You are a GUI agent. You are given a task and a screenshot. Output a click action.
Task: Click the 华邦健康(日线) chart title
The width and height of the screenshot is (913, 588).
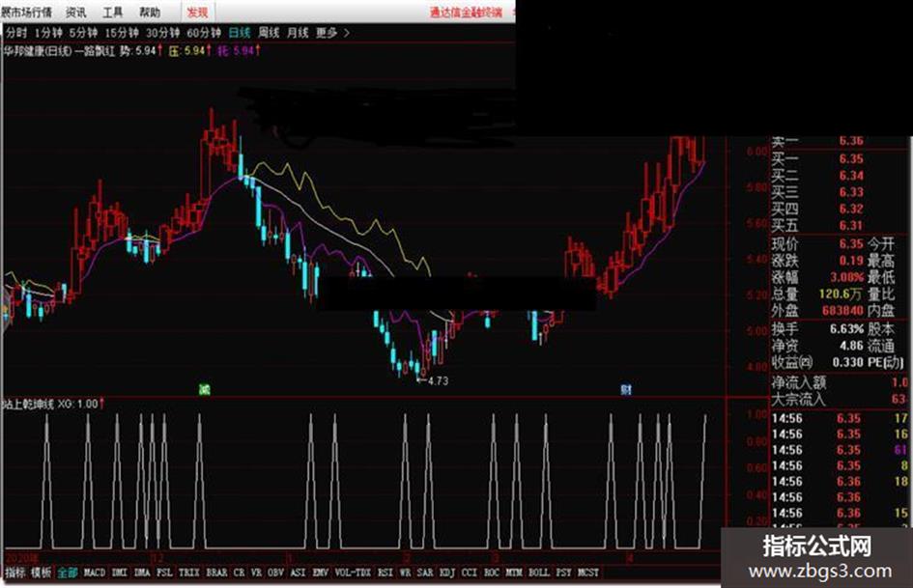38,51
